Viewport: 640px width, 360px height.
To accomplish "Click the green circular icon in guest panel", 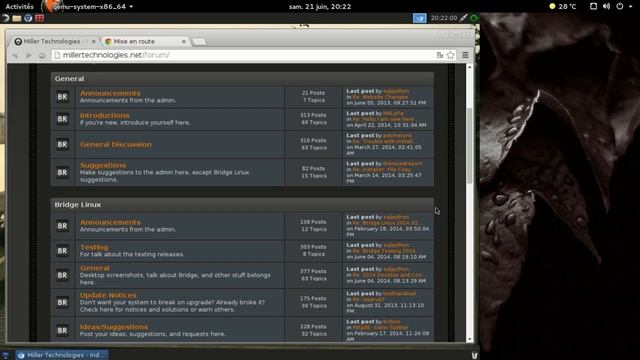I will (x=474, y=18).
